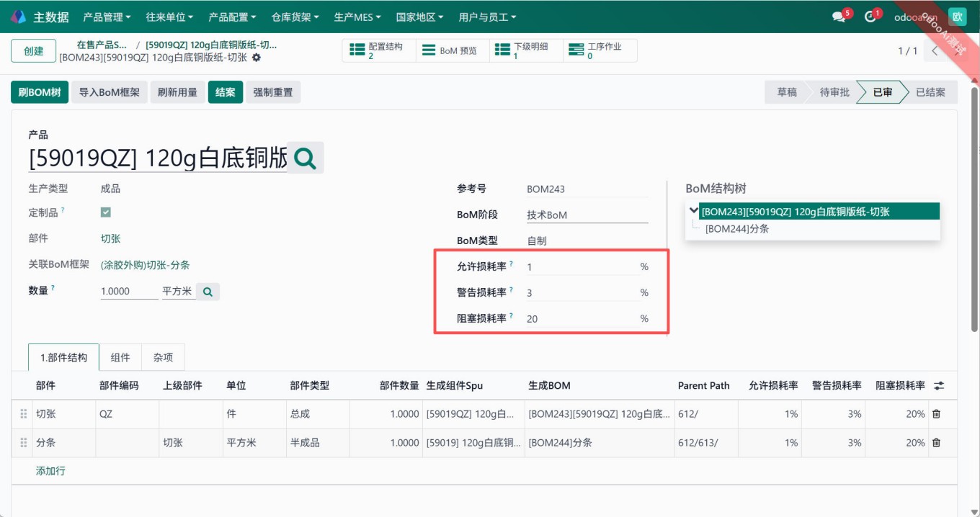The width and height of the screenshot is (980, 517).
Task: Open the (涂胶外购)切张-分条 framework link
Action: click(145, 265)
